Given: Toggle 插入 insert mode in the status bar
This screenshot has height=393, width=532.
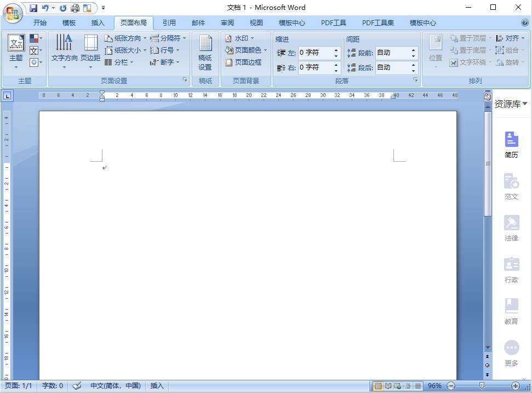Looking at the screenshot, I should click(x=157, y=386).
